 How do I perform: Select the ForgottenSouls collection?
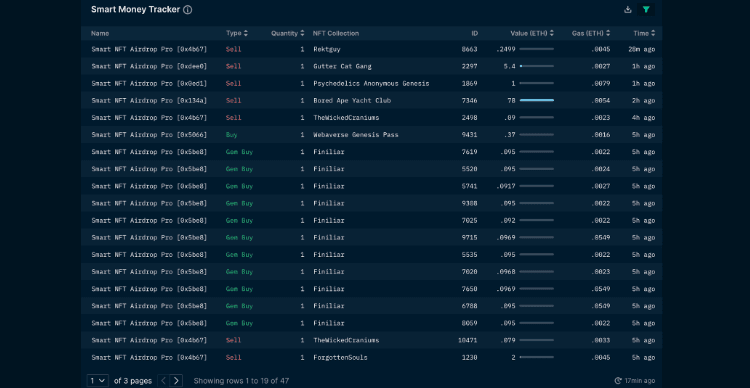coord(340,358)
